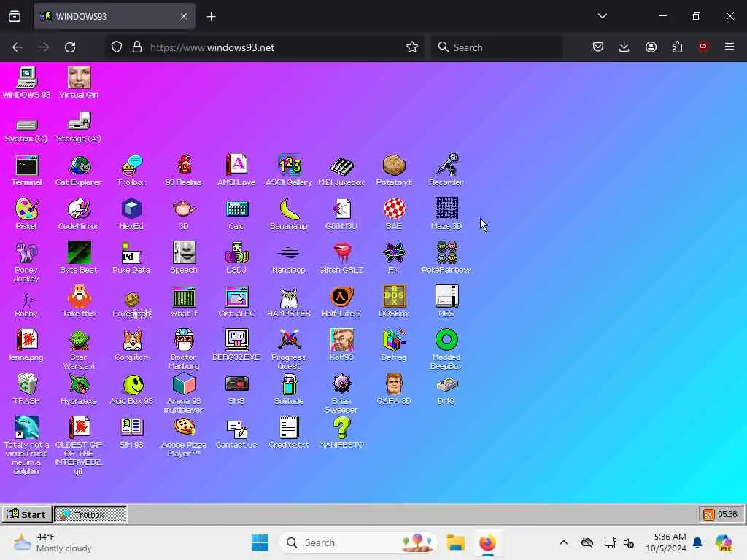Save page to Pocket icon
Image resolution: width=747 pixels, height=560 pixels.
(598, 47)
